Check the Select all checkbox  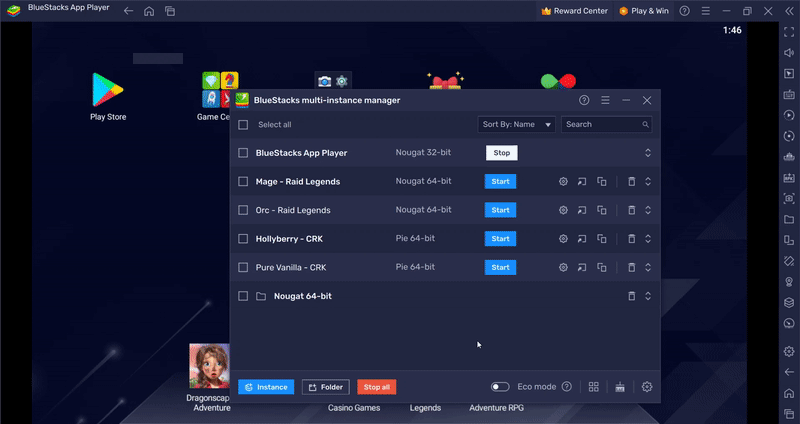point(243,125)
